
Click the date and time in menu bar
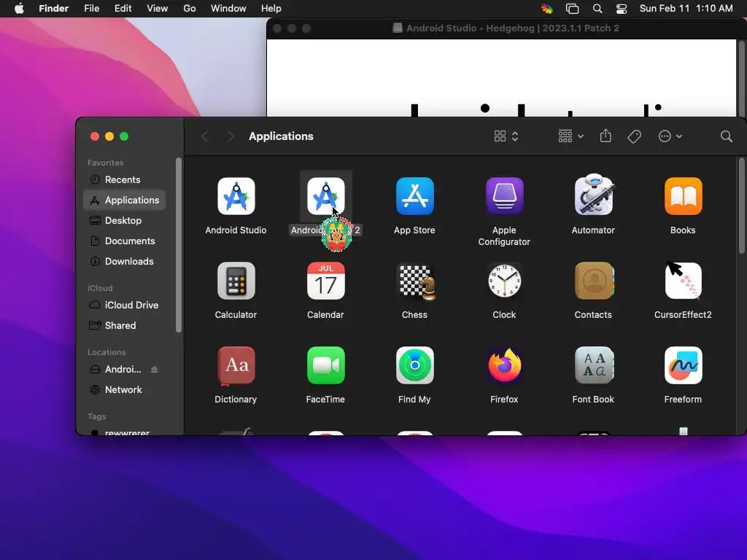click(686, 9)
